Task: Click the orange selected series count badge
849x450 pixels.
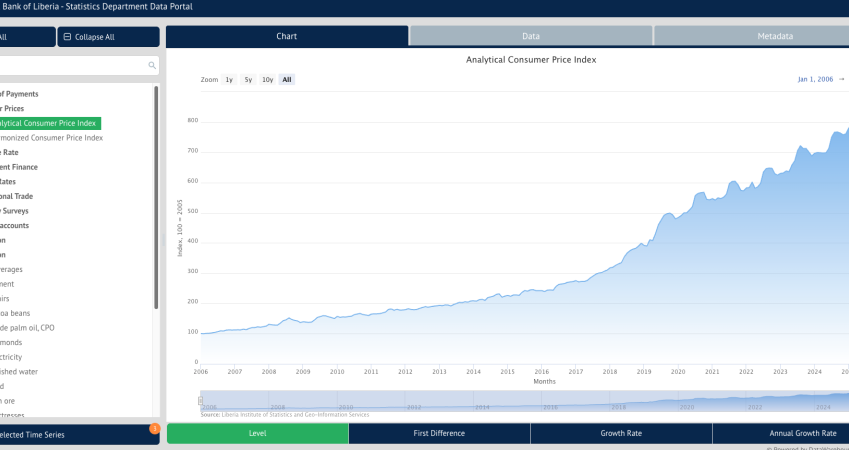Action: tap(154, 429)
